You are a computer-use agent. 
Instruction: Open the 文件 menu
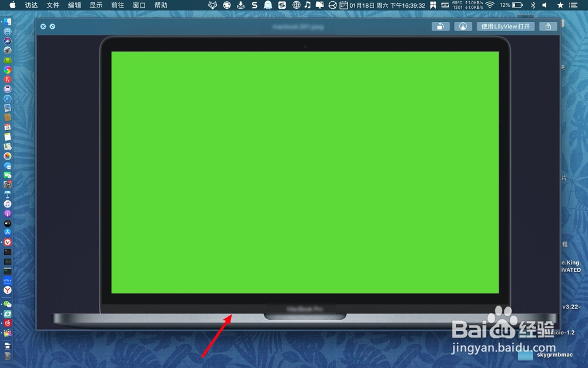tap(53, 5)
